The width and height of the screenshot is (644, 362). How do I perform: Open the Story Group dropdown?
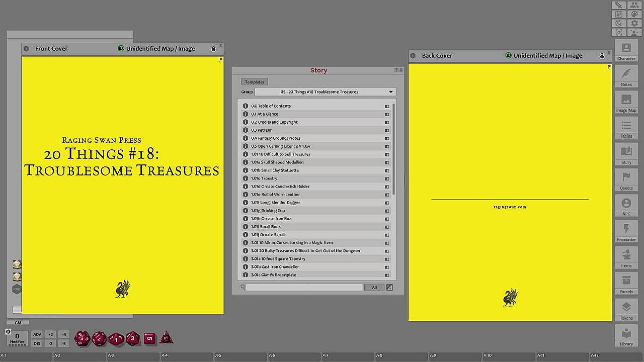coord(325,92)
